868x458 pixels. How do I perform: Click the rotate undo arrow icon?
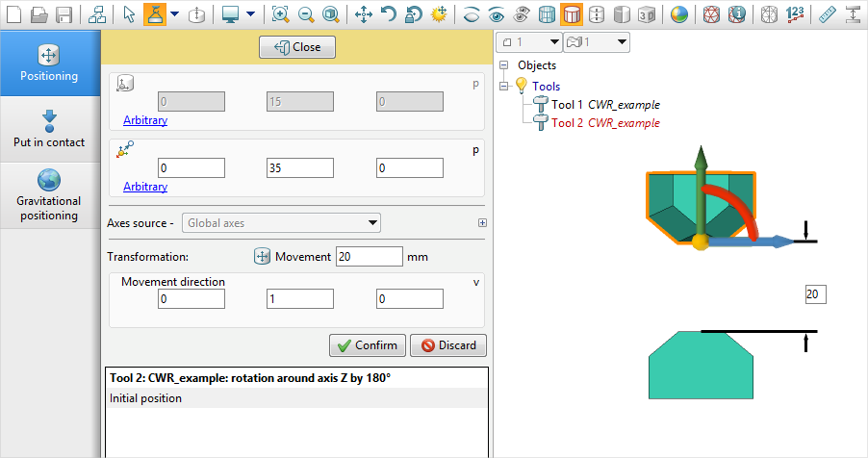coord(389,14)
